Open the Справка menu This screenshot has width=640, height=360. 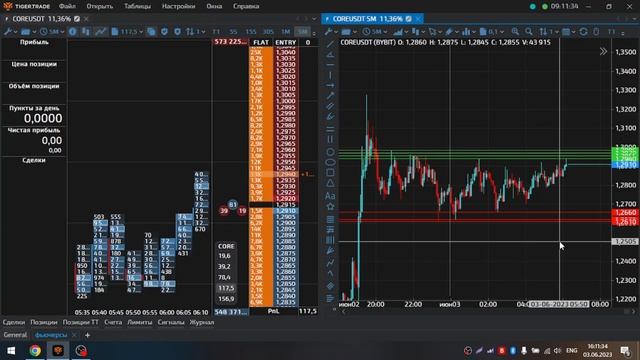click(x=246, y=7)
